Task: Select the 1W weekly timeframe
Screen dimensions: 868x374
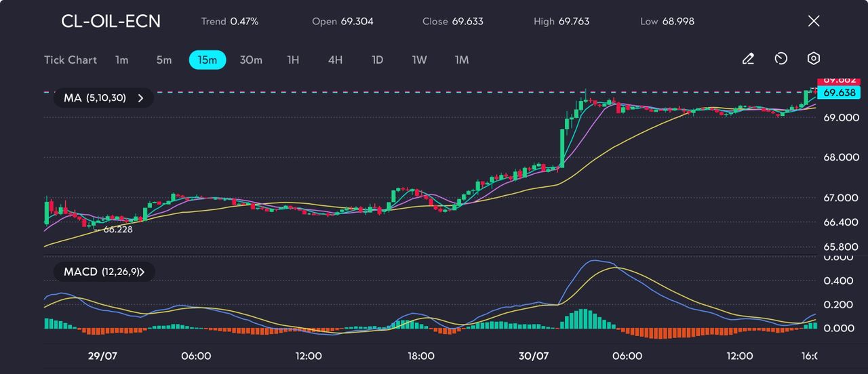Action: (420, 60)
